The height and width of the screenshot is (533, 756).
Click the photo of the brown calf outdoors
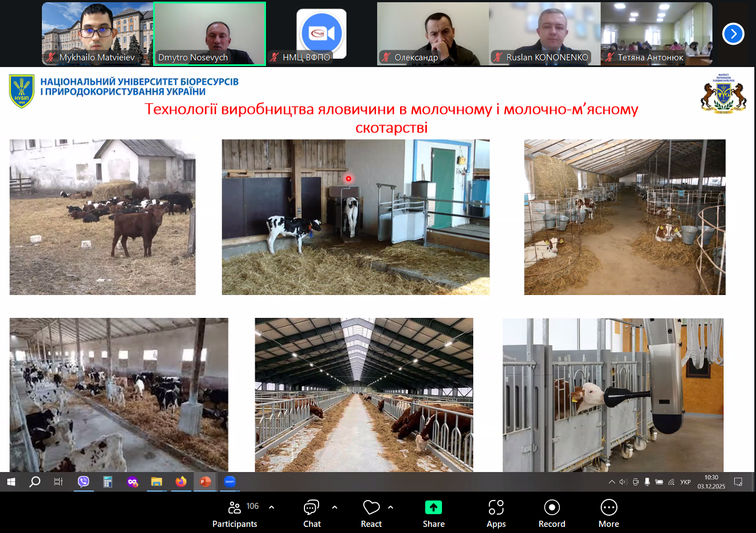102,217
